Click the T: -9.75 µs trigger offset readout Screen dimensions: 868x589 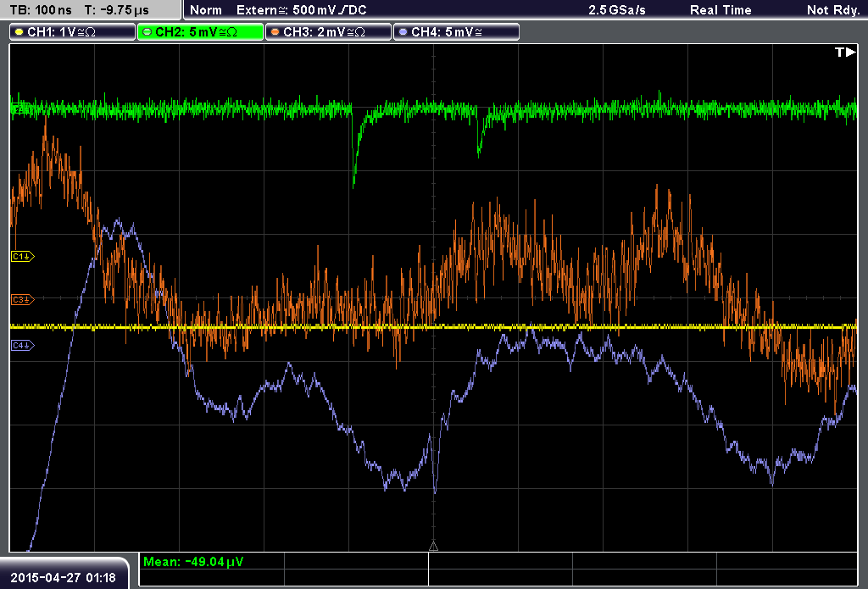point(117,10)
